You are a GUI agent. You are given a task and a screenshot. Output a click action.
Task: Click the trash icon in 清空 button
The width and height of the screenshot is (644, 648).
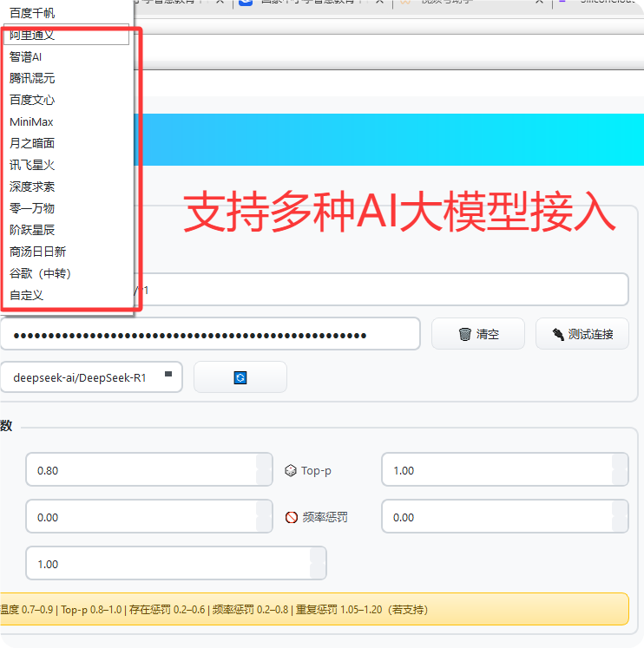(464, 334)
